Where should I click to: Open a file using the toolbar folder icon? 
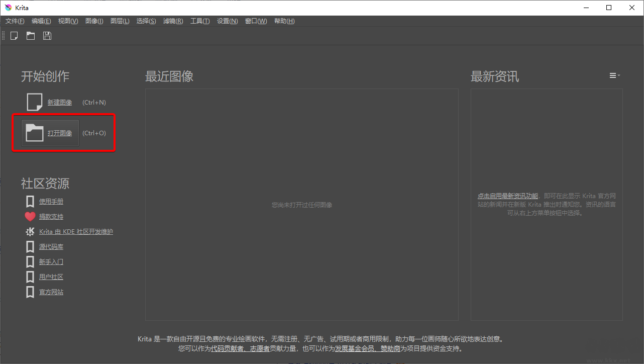coord(30,35)
